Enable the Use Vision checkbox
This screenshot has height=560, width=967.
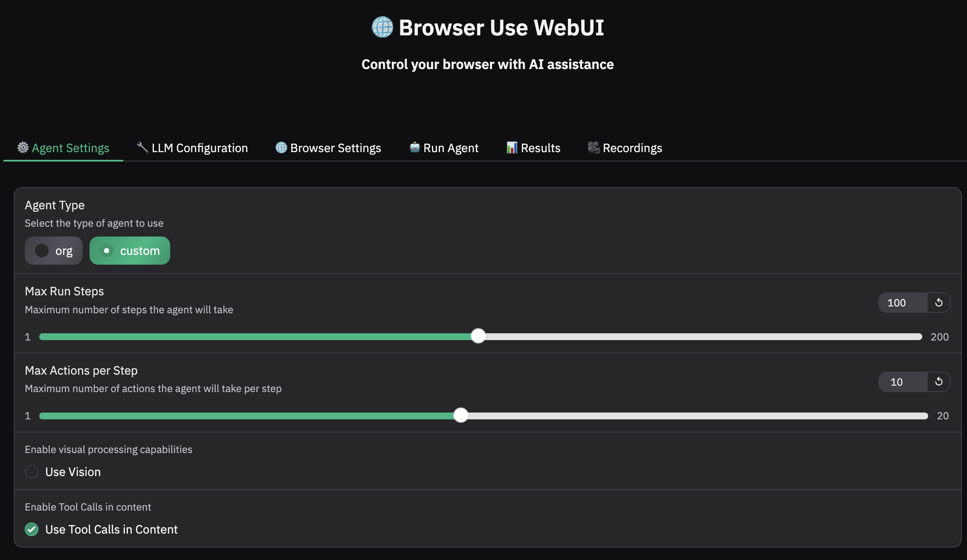(x=32, y=472)
